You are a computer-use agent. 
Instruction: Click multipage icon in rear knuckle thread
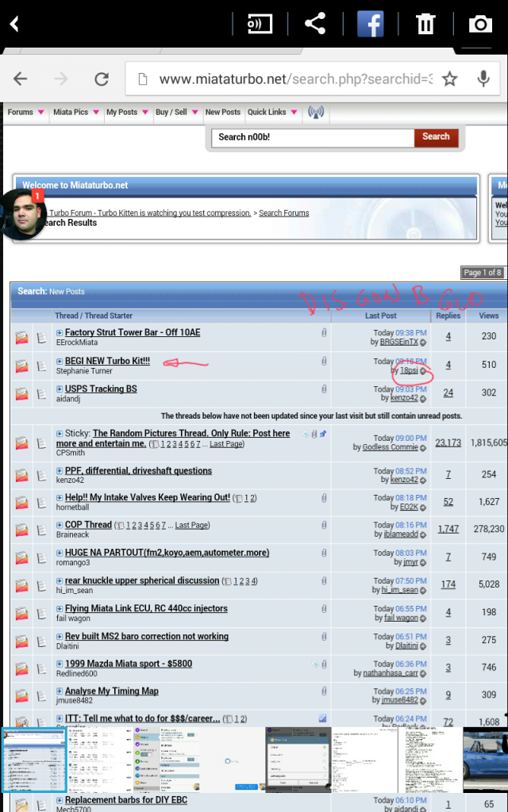[227, 581]
